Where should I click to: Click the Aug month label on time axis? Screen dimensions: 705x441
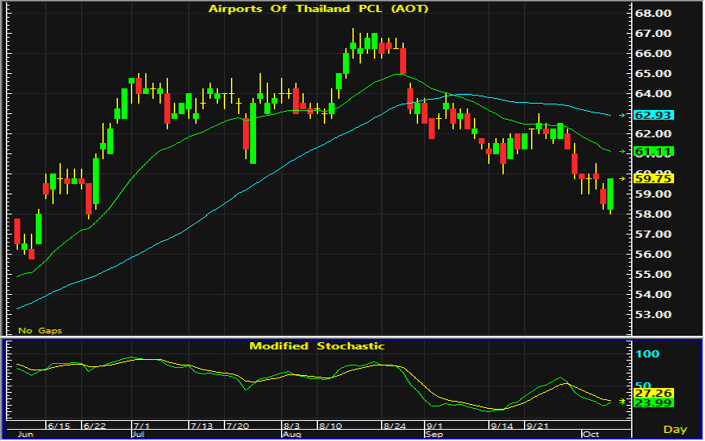(x=291, y=434)
